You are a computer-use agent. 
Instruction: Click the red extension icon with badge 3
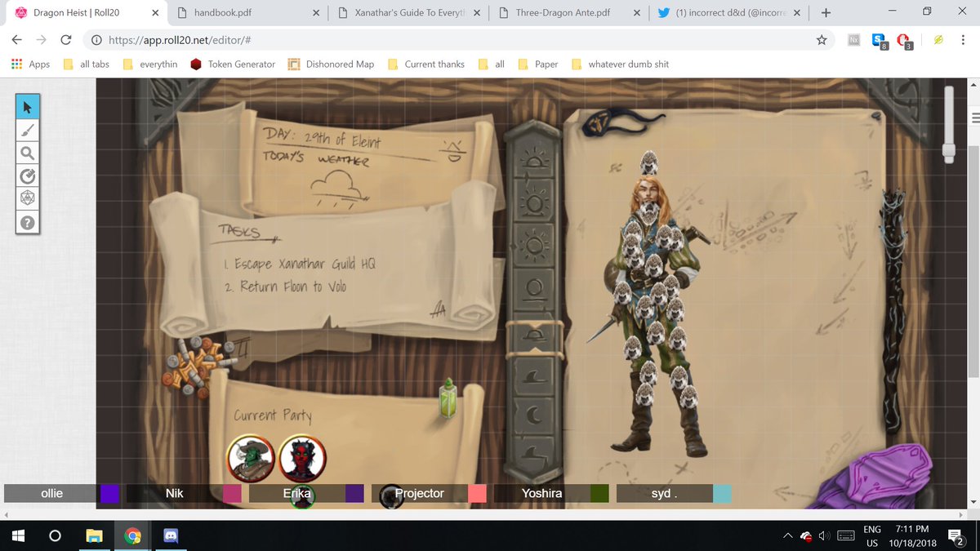tap(904, 41)
